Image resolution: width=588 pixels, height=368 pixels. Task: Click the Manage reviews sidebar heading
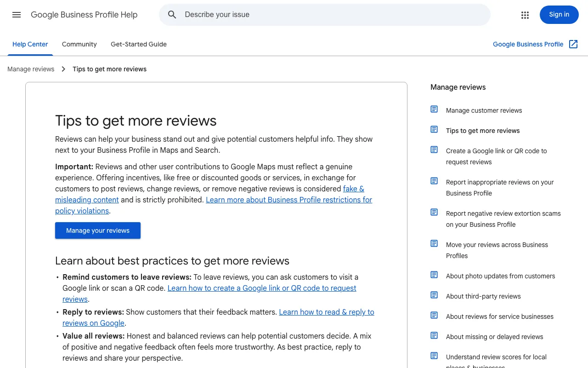(x=458, y=87)
